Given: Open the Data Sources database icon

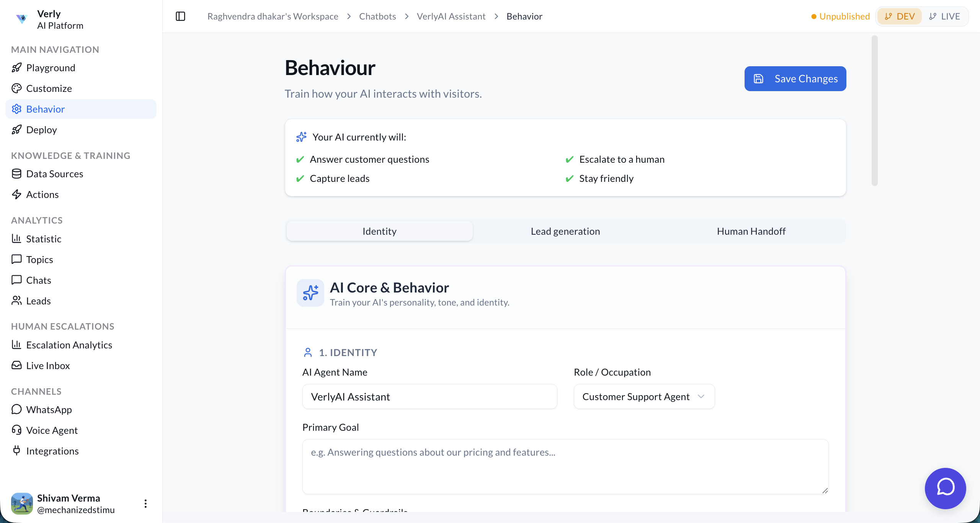Looking at the screenshot, I should pyautogui.click(x=17, y=173).
